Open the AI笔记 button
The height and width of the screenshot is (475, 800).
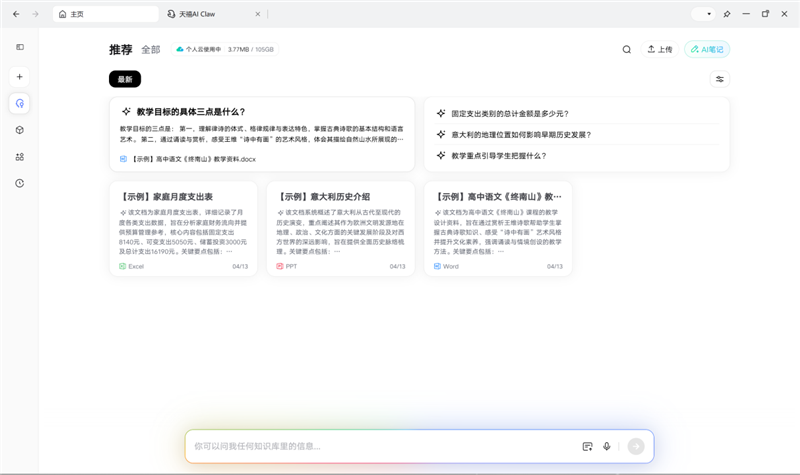707,49
